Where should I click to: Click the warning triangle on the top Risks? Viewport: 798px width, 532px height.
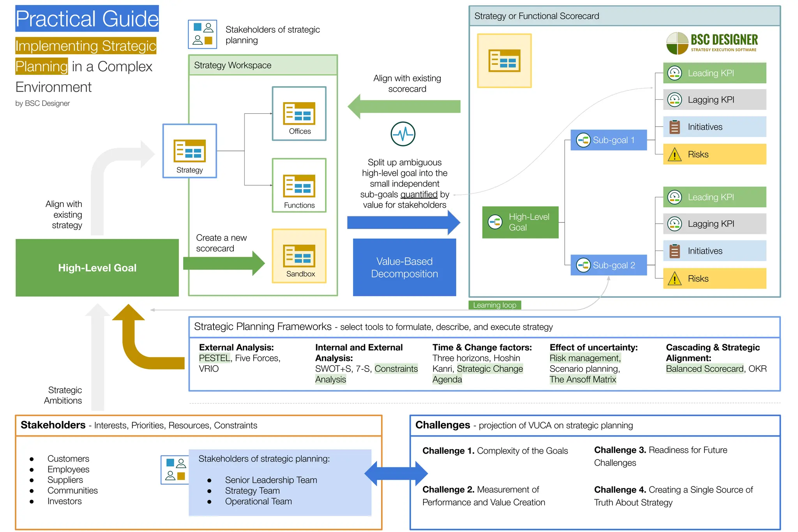point(674,155)
